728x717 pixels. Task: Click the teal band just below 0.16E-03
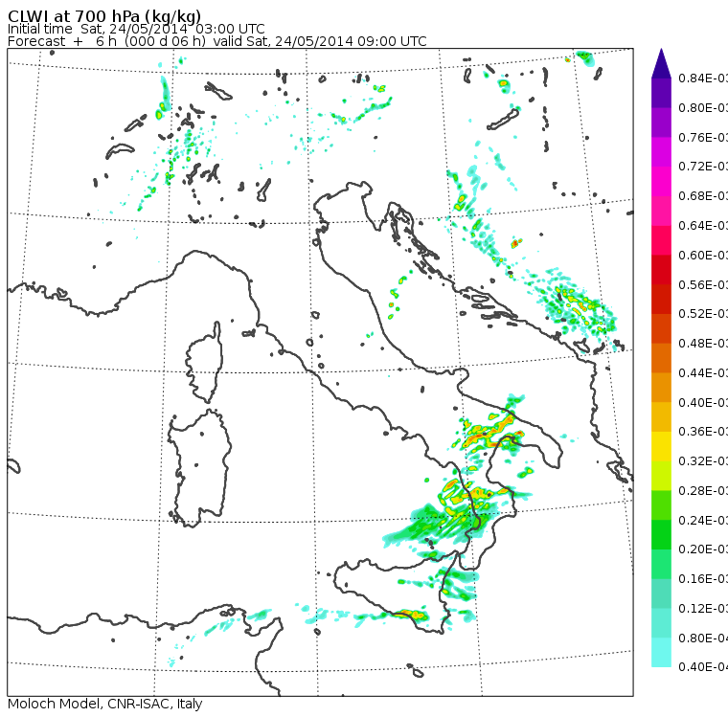coord(661,594)
